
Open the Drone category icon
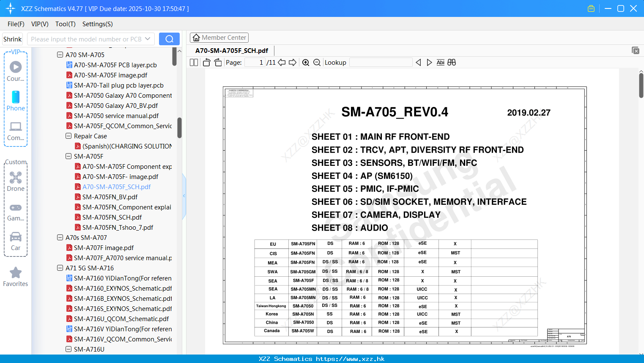pyautogui.click(x=16, y=177)
